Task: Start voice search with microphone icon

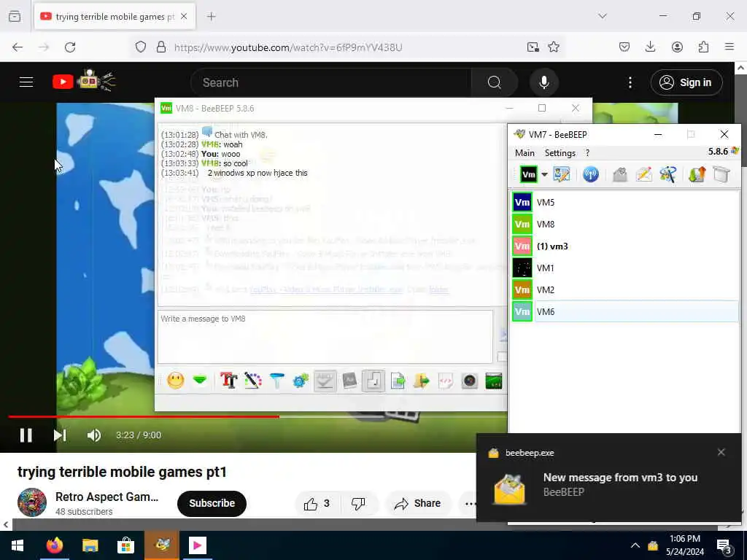Action: [543, 82]
